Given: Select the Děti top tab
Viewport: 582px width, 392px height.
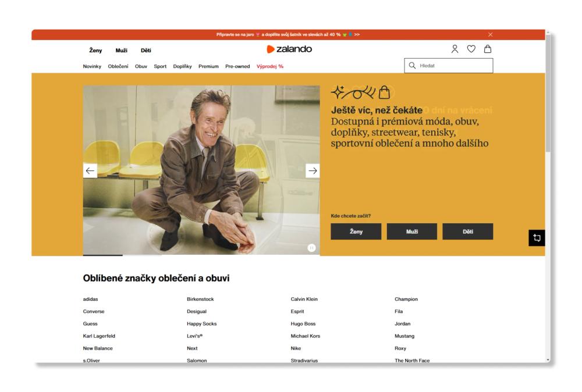Looking at the screenshot, I should click(146, 51).
